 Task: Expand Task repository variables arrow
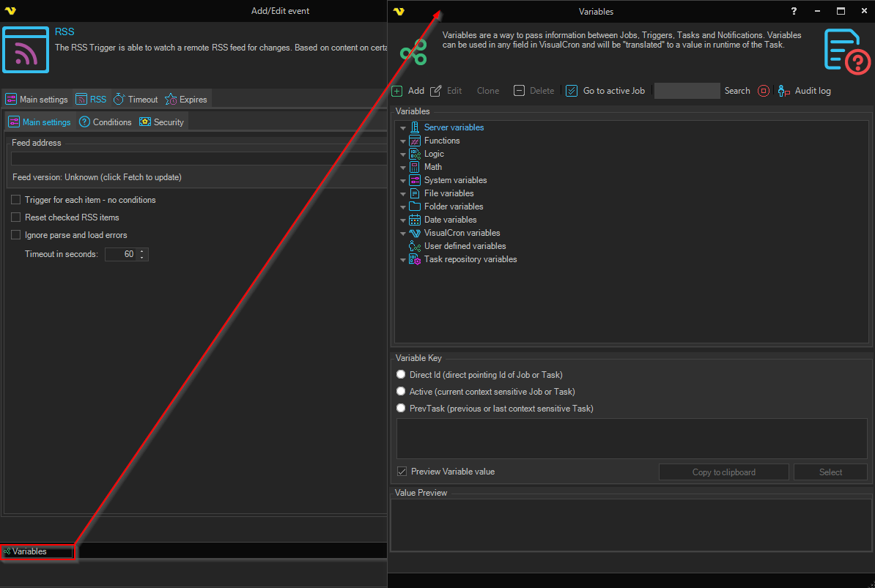click(403, 260)
